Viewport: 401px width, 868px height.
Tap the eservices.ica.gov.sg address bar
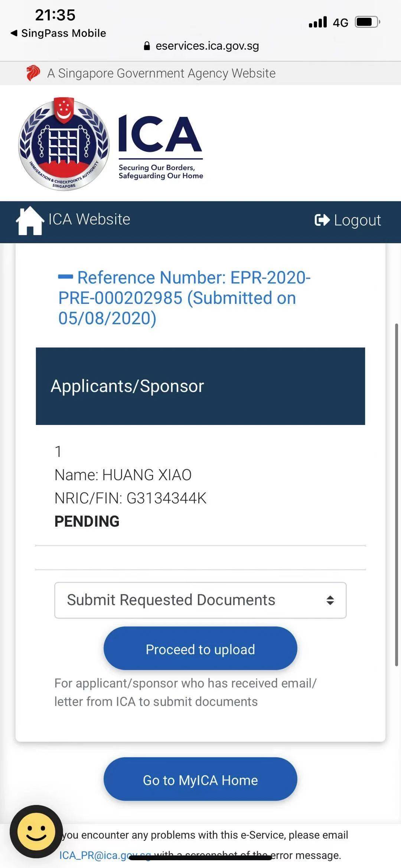tap(207, 46)
